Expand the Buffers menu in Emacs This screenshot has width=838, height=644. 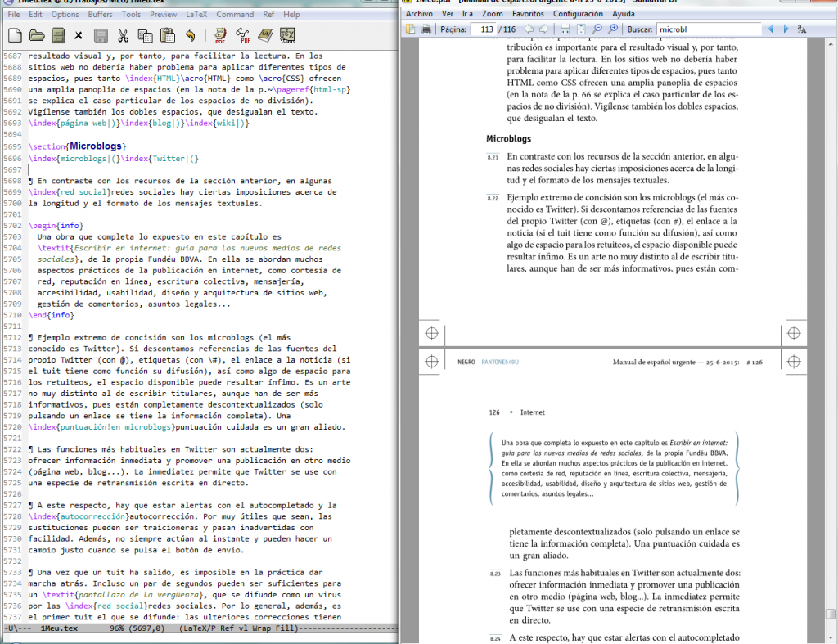101,15
